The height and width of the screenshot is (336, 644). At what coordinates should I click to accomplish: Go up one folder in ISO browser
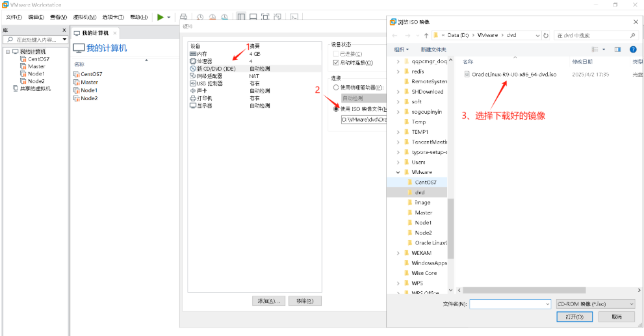[426, 35]
